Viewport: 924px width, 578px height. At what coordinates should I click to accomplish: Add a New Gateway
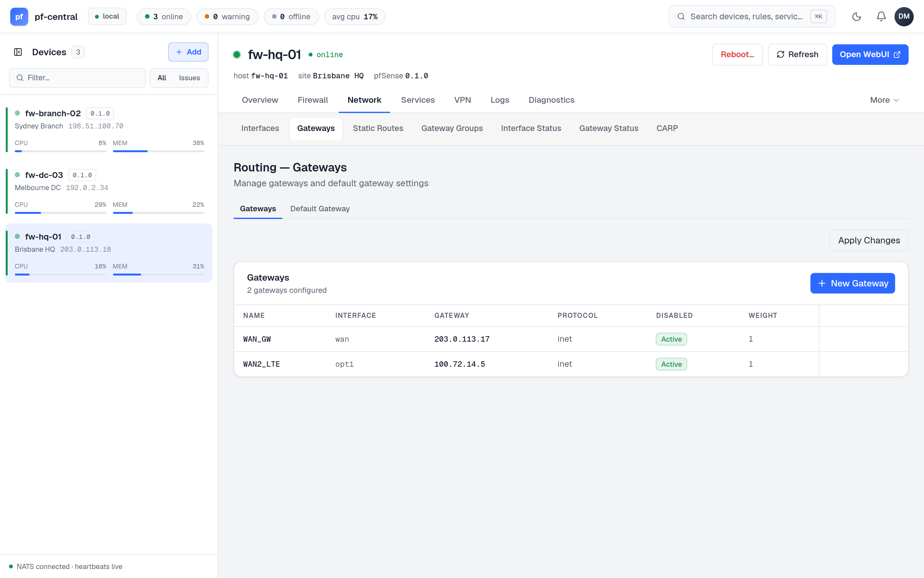pos(852,283)
